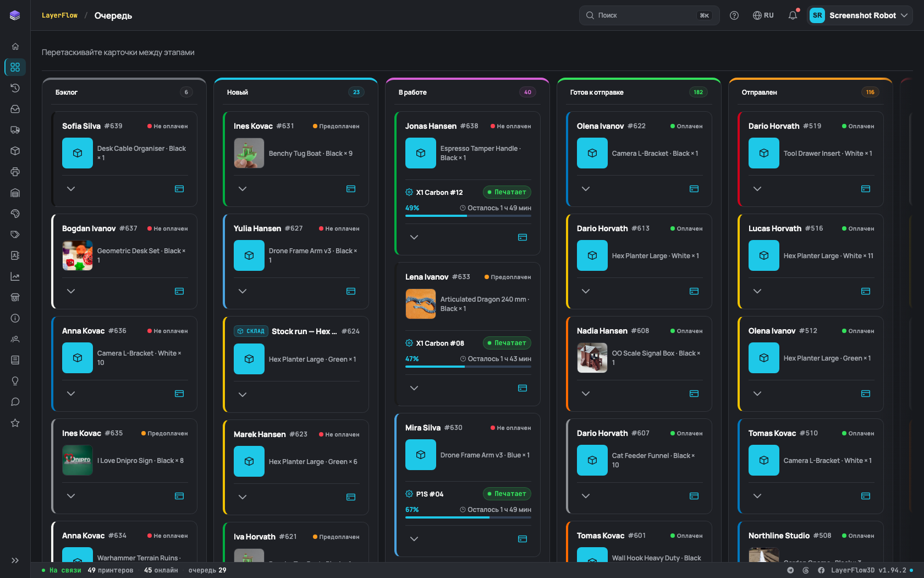This screenshot has height=578, width=924.
Task: Open the OO Scale Signal Box thumbnail image
Action: 592,358
